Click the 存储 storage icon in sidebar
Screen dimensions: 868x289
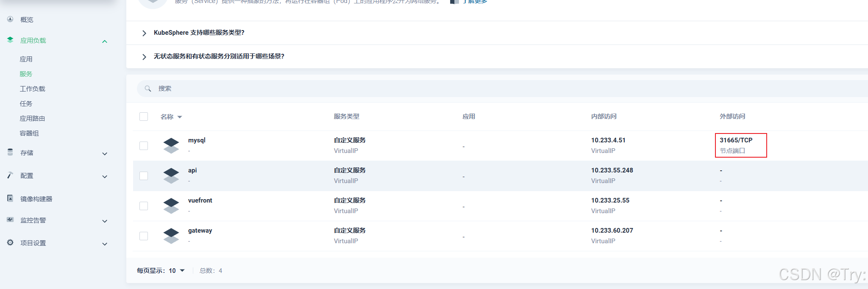10,152
